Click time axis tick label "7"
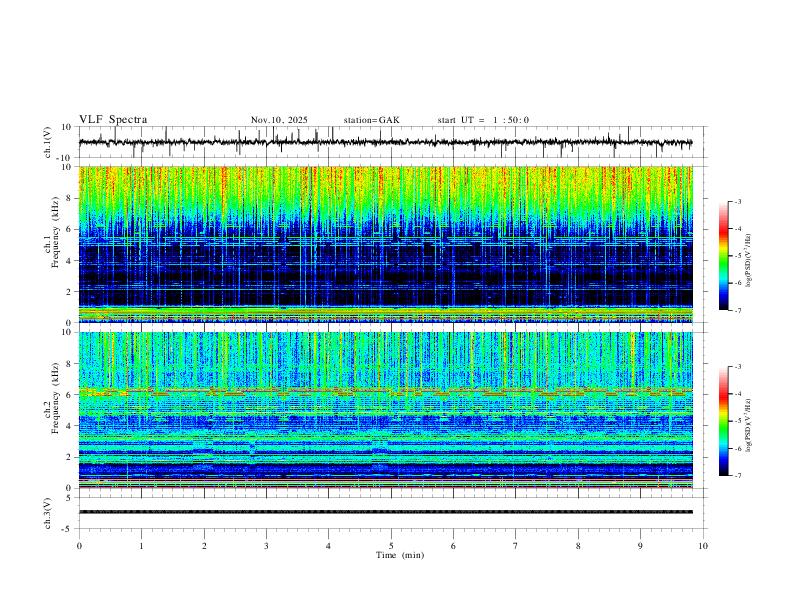The height and width of the screenshot is (612, 792). (516, 546)
